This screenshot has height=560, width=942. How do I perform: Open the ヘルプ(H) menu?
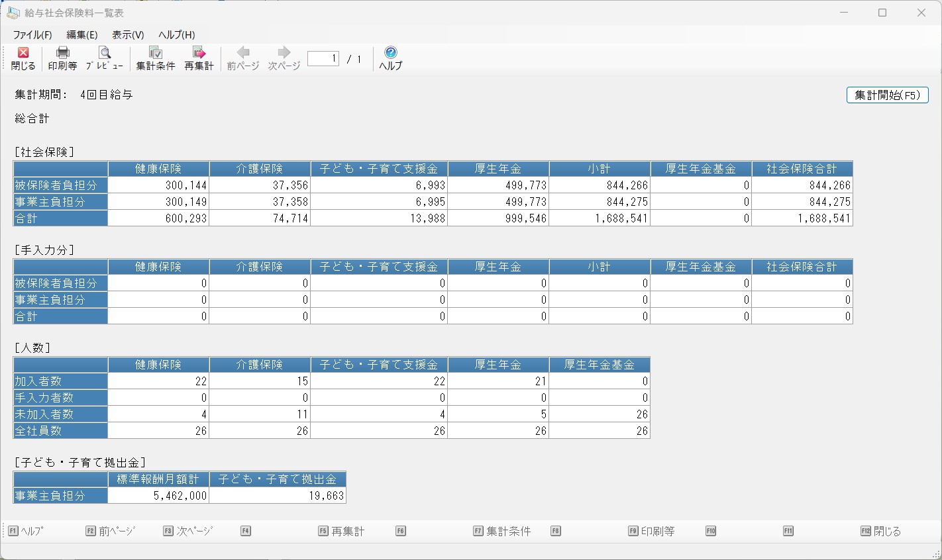pos(176,35)
